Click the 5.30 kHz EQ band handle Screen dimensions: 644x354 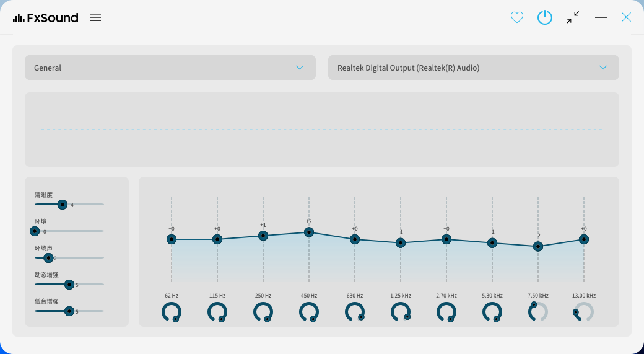point(492,243)
